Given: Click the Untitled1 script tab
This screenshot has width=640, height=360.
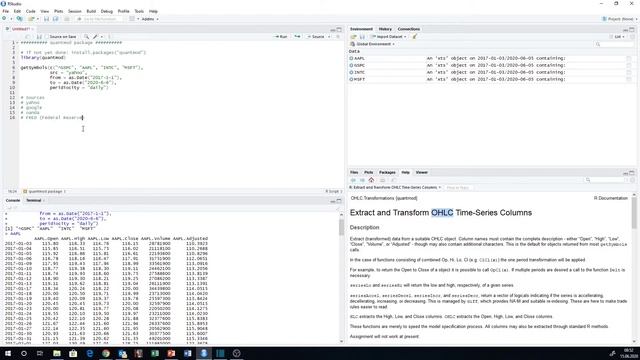Looking at the screenshot, I should click(20, 29).
